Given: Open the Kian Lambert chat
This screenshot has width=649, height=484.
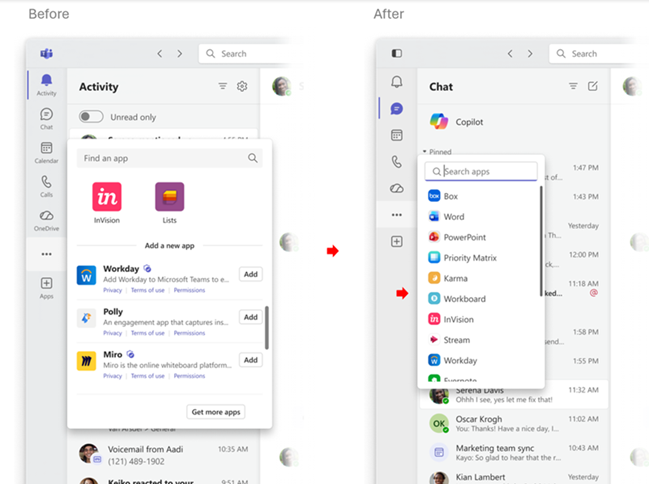Looking at the screenshot, I should 514,477.
